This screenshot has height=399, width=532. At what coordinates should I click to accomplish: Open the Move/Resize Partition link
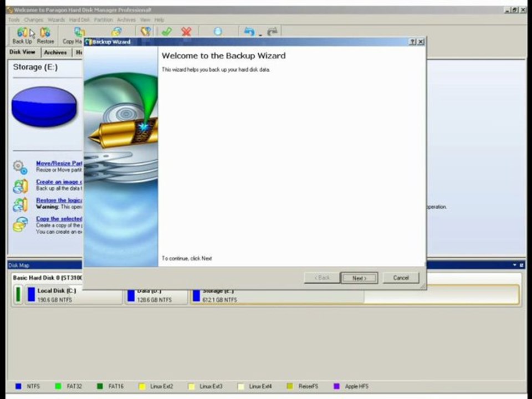pyautogui.click(x=59, y=163)
